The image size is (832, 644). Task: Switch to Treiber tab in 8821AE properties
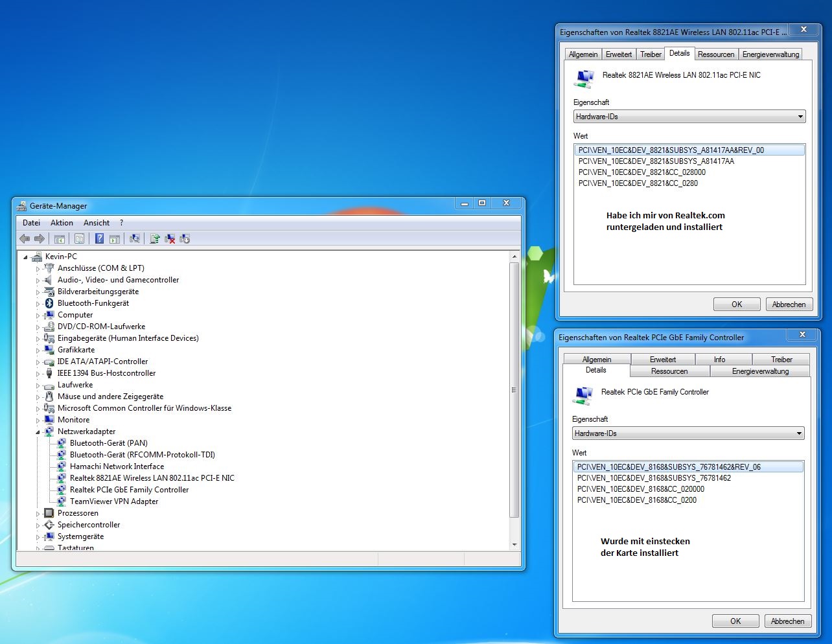[651, 54]
